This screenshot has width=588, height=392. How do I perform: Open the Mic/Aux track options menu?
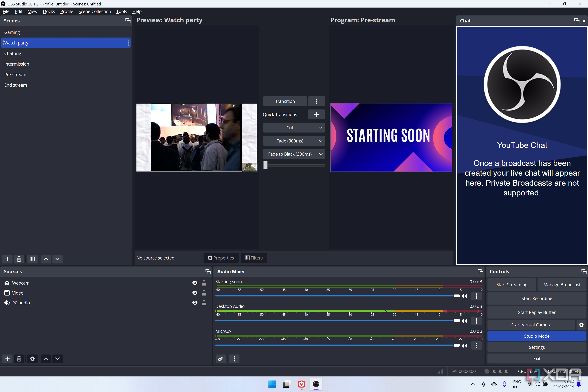pyautogui.click(x=476, y=345)
